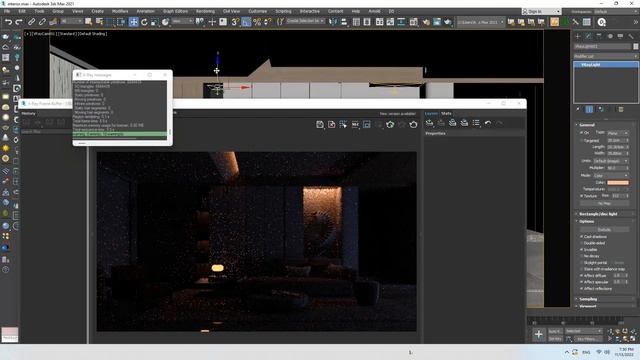
Task: Toggle Affect reflections checkbox
Action: (x=581, y=289)
